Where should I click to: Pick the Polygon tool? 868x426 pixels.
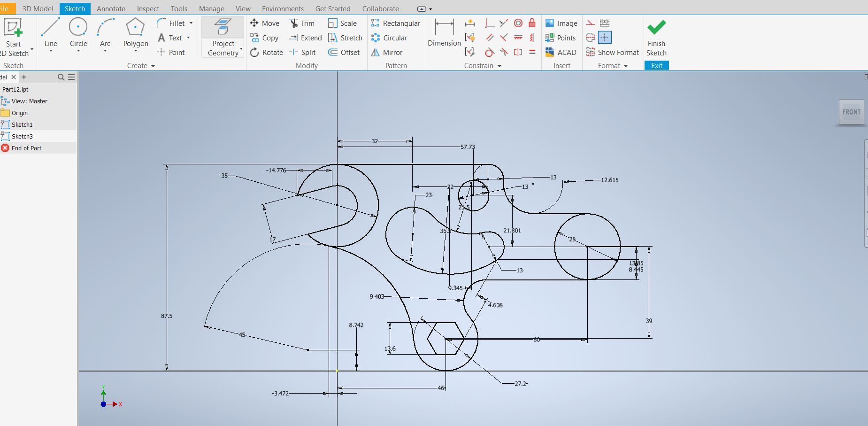click(135, 33)
